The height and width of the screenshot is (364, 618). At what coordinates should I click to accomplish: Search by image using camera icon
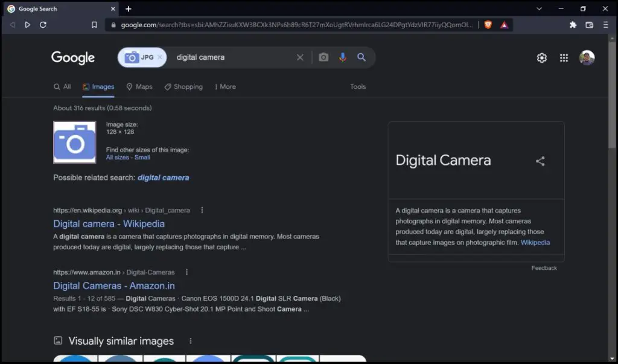pos(323,57)
